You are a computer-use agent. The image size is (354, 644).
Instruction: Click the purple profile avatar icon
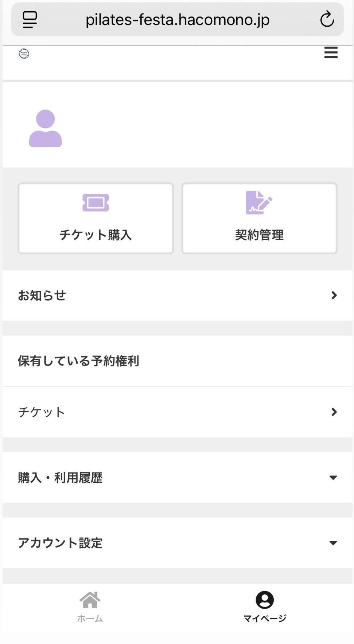coord(45,128)
